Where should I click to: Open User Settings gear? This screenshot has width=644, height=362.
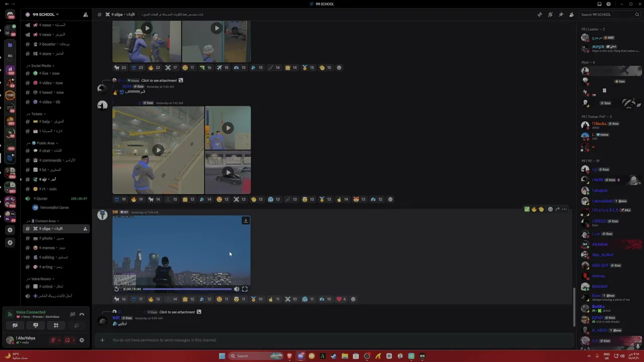click(x=82, y=340)
